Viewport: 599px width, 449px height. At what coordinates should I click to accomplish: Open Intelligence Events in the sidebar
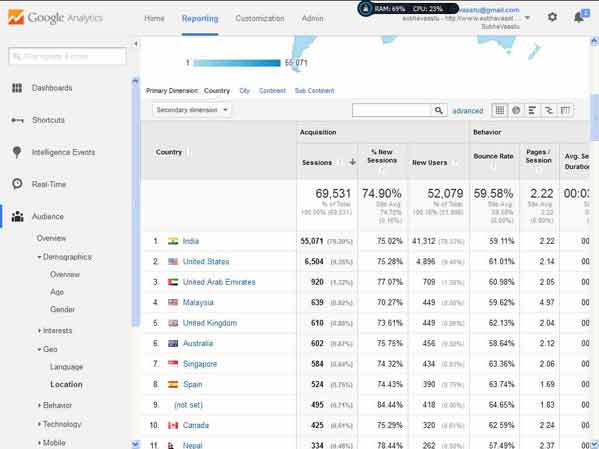click(63, 152)
